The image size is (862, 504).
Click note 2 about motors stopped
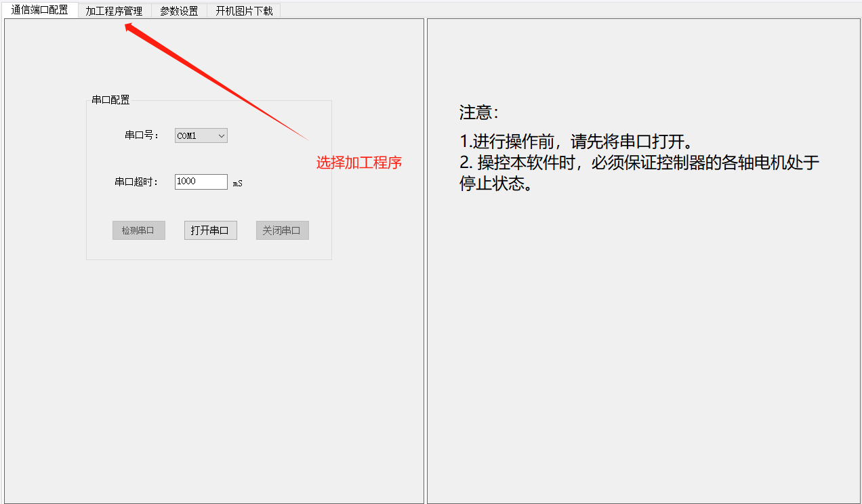coord(640,173)
